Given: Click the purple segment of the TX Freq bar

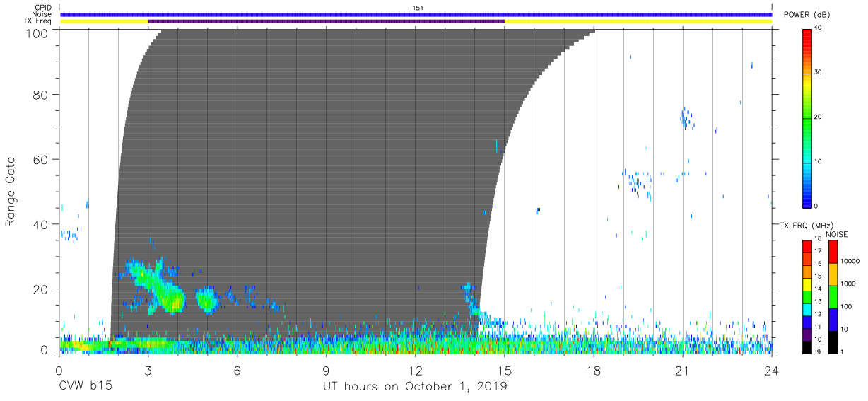Looking at the screenshot, I should tap(326, 21).
